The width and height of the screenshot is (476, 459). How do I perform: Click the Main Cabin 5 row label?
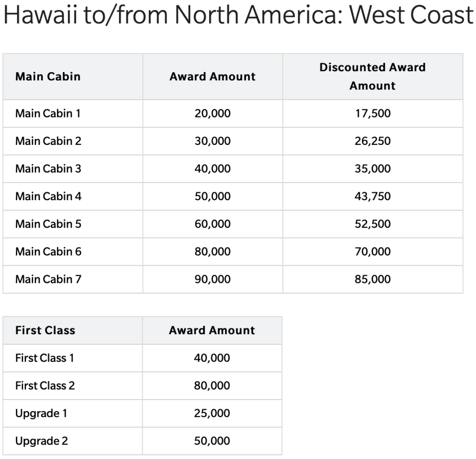(x=48, y=224)
